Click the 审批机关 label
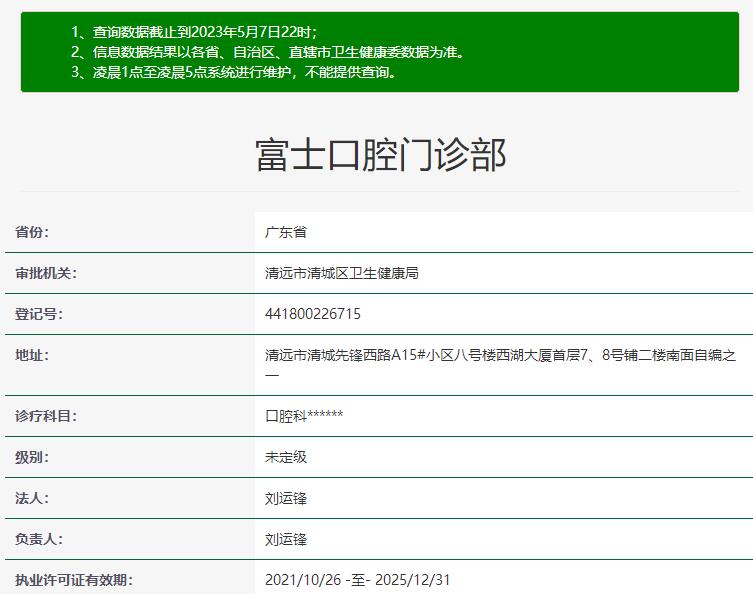The width and height of the screenshot is (753, 594). 46,273
